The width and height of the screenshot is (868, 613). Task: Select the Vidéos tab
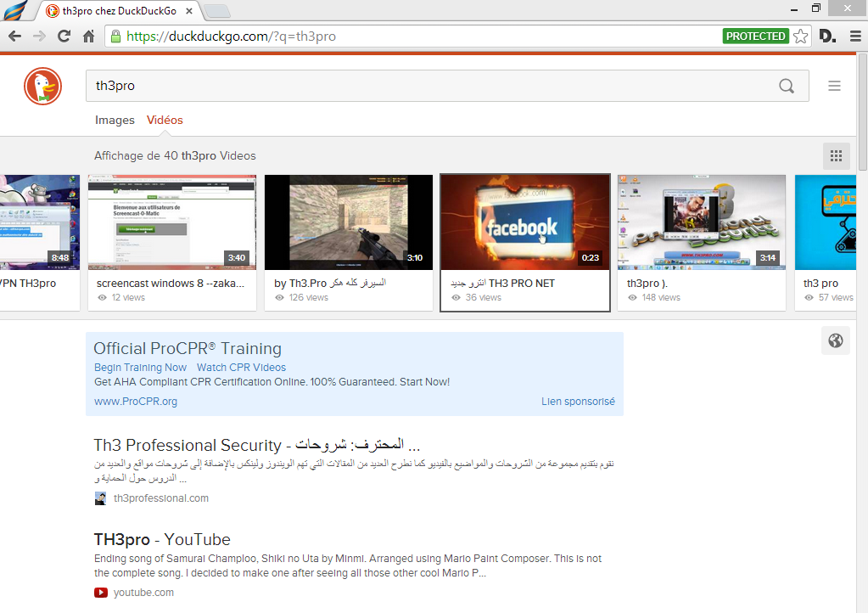point(165,121)
